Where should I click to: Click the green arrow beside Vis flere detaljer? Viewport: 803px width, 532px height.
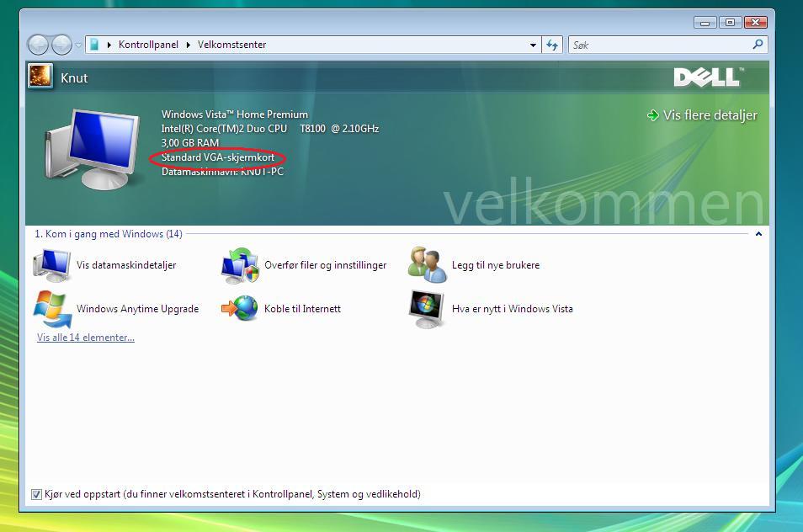[x=652, y=115]
